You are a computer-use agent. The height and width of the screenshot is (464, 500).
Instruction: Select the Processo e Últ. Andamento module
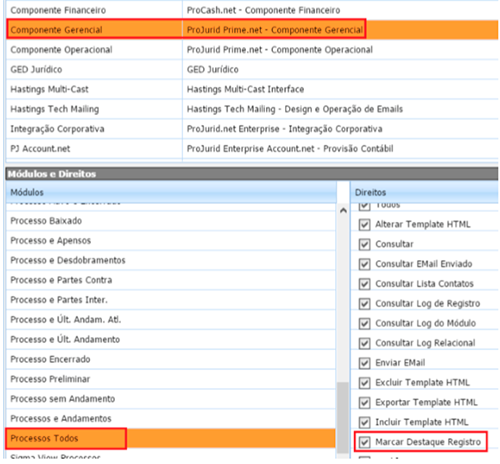click(x=171, y=339)
